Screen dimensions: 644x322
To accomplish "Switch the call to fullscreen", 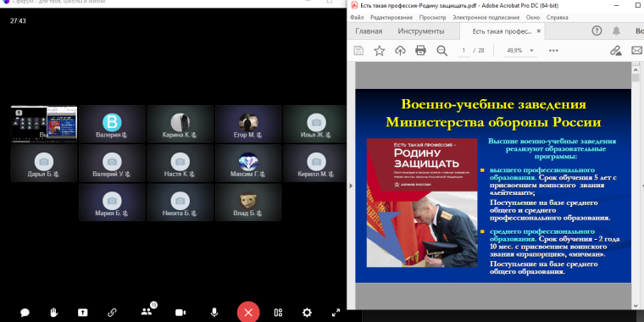I will [x=336, y=313].
